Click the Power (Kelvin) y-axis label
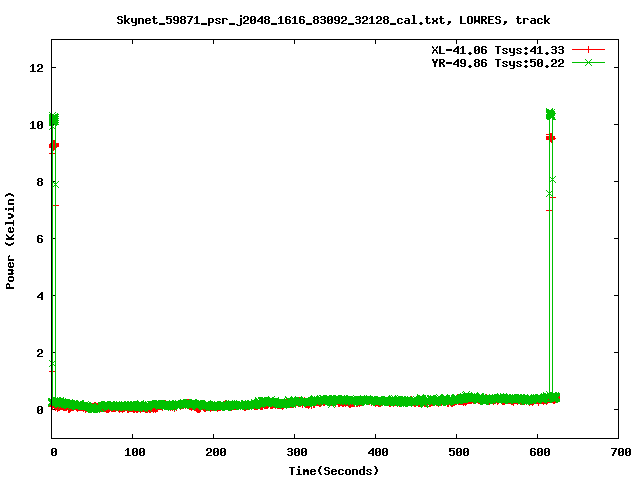The width and height of the screenshot is (640, 480). click(x=10, y=241)
